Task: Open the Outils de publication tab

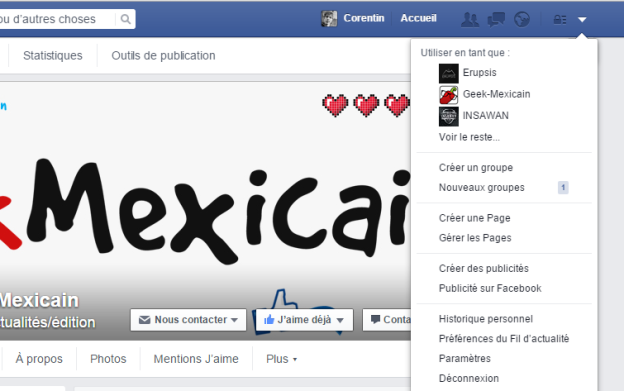Action: 163,55
